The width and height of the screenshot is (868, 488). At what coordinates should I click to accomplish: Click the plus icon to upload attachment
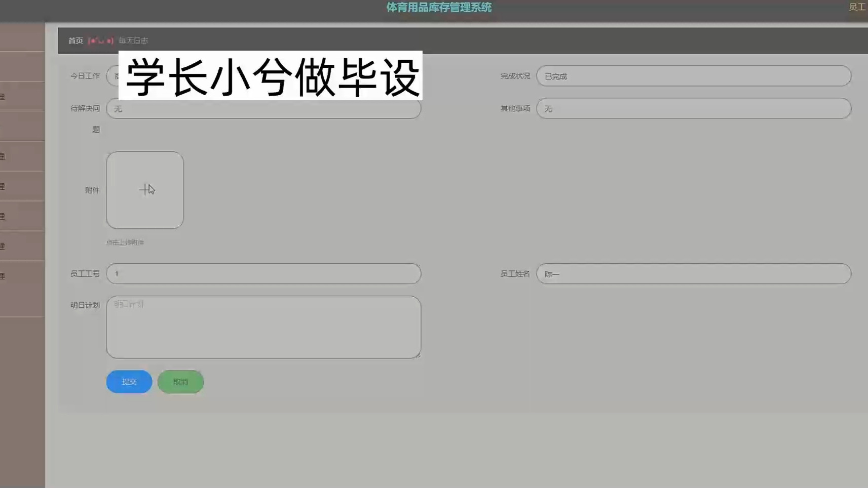pyautogui.click(x=145, y=190)
